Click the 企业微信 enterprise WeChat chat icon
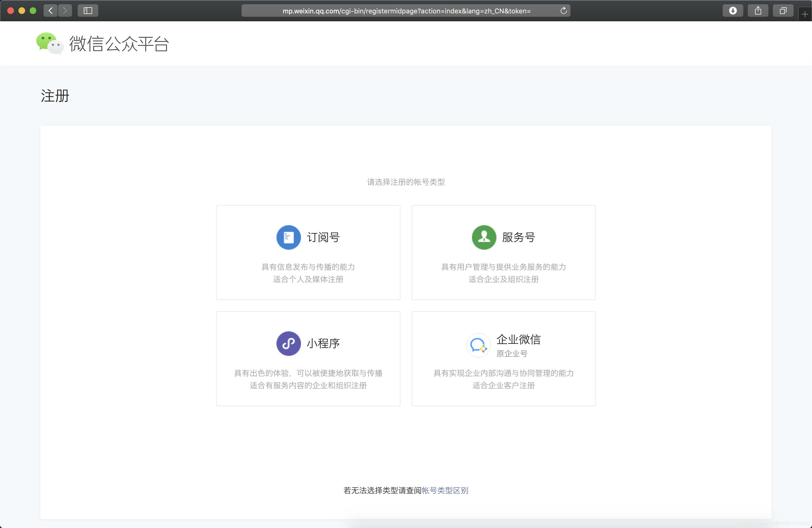 (x=478, y=345)
